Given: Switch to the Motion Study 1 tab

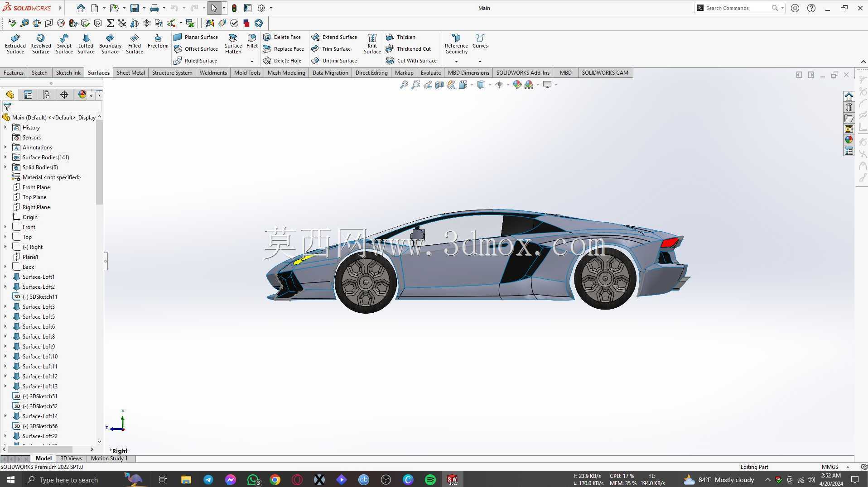Looking at the screenshot, I should (x=109, y=458).
